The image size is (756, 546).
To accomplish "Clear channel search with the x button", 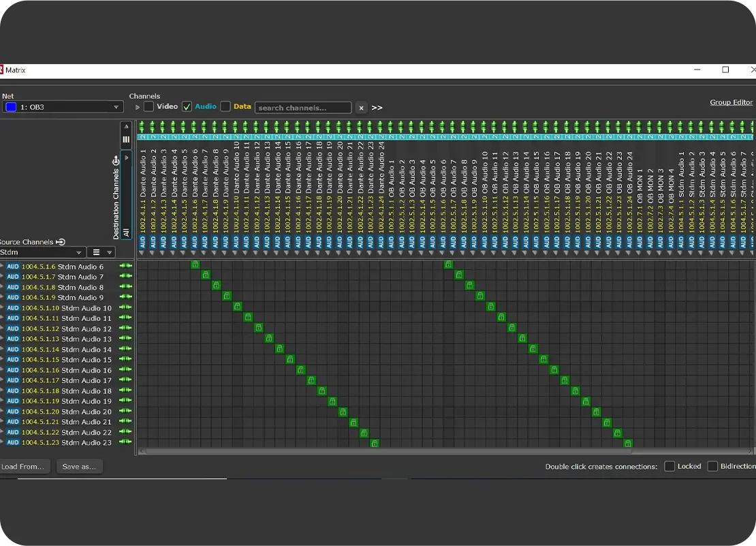I will tap(361, 108).
